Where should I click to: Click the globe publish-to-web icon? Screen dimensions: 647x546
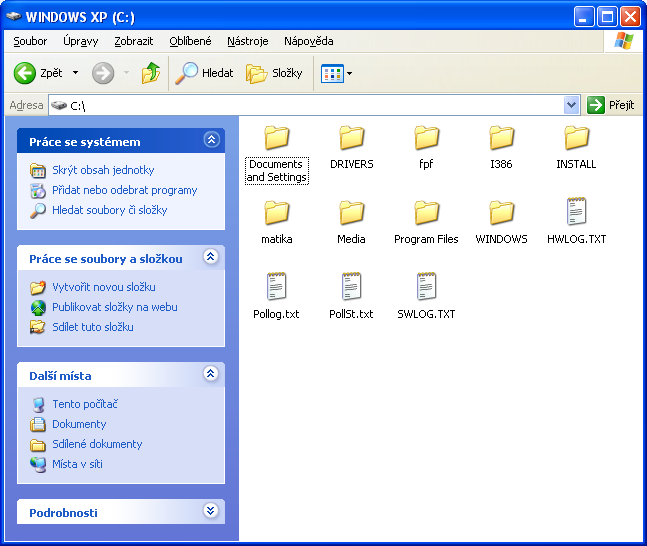pyautogui.click(x=38, y=307)
